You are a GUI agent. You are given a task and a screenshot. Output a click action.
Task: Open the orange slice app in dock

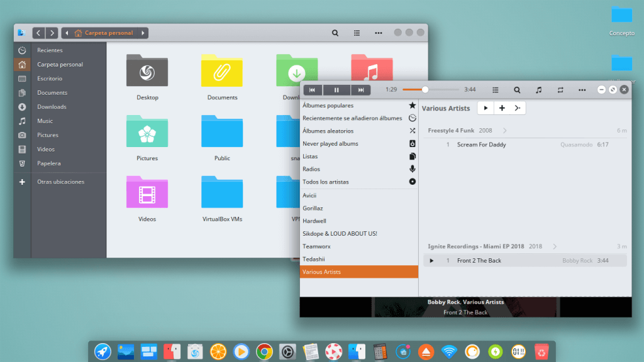point(218,352)
